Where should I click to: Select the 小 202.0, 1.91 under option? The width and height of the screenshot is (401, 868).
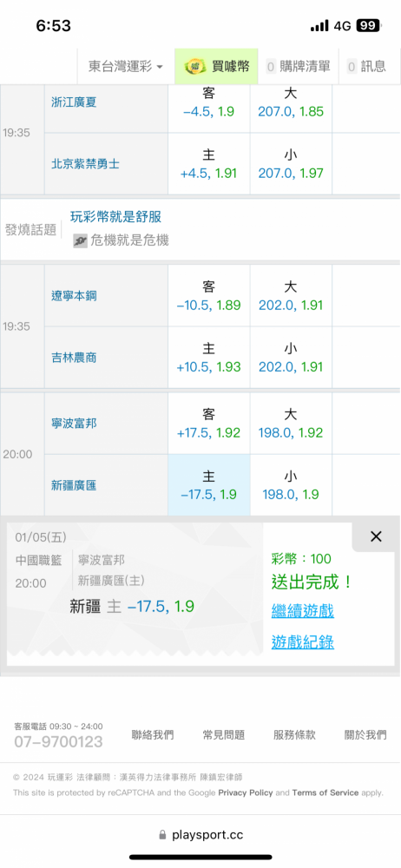click(x=291, y=358)
